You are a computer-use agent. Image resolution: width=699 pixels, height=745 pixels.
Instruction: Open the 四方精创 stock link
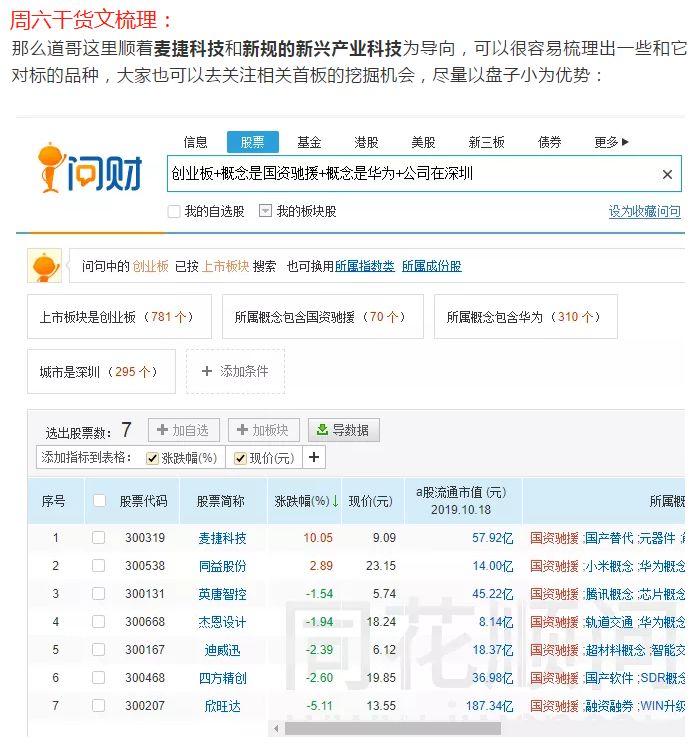click(x=222, y=678)
